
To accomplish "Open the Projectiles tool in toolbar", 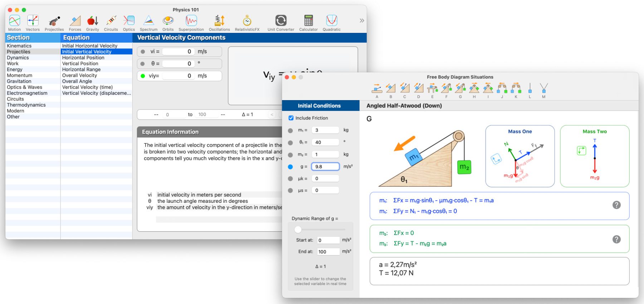I will (x=54, y=23).
